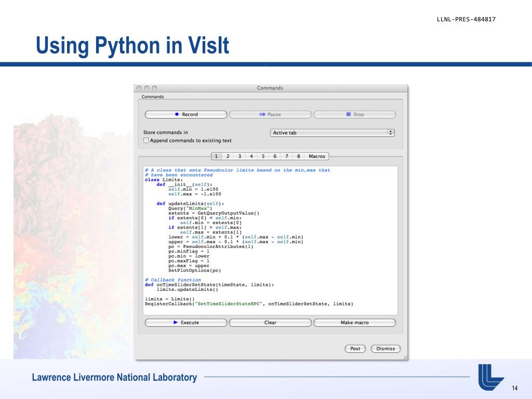Screen dimensions: 532x399
Task: Open tab 7
Action: pyautogui.click(x=287, y=156)
